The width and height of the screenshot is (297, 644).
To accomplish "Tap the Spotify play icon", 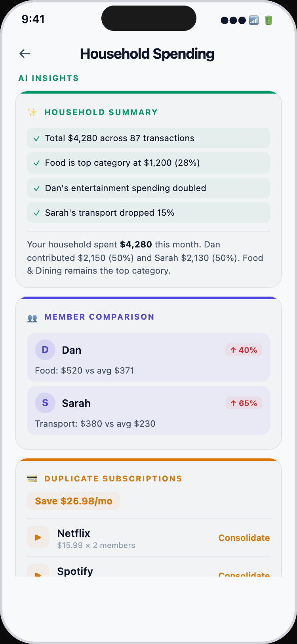I will click(x=38, y=572).
